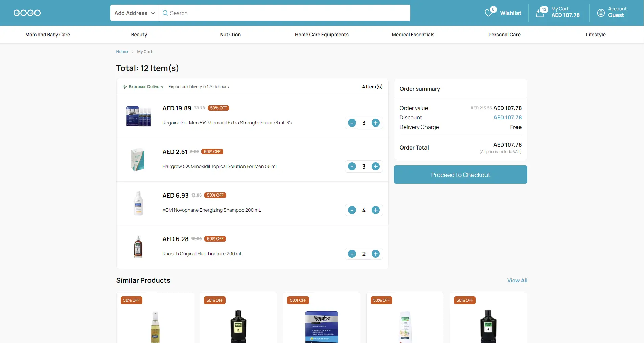Click Proceed to Checkout button
The image size is (644, 343).
click(460, 175)
